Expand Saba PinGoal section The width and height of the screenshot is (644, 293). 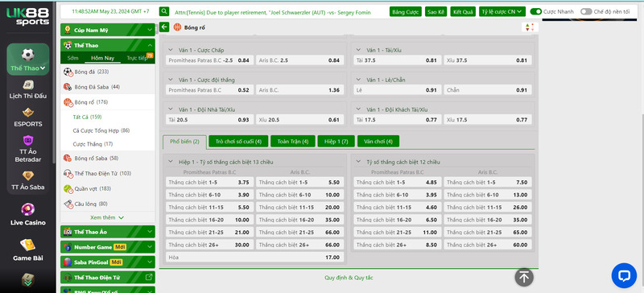tap(150, 262)
